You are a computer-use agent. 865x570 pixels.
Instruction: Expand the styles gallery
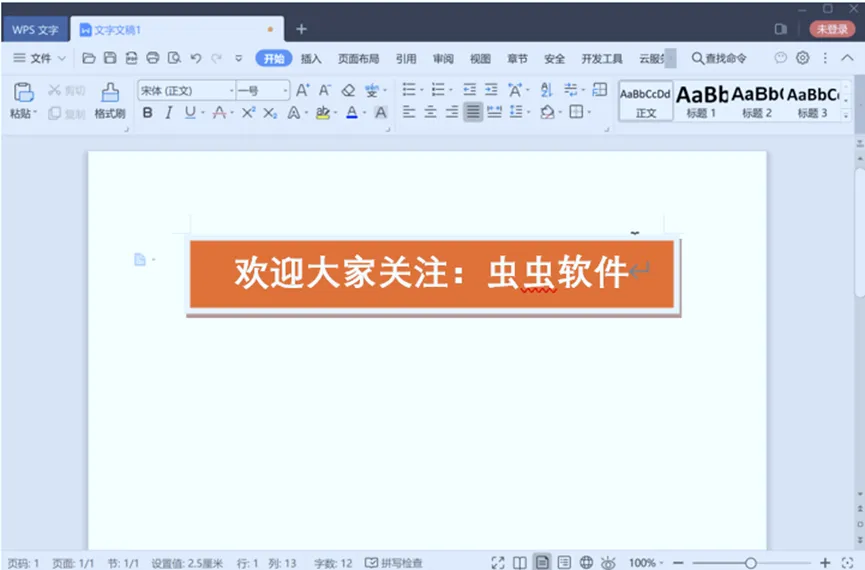click(846, 115)
